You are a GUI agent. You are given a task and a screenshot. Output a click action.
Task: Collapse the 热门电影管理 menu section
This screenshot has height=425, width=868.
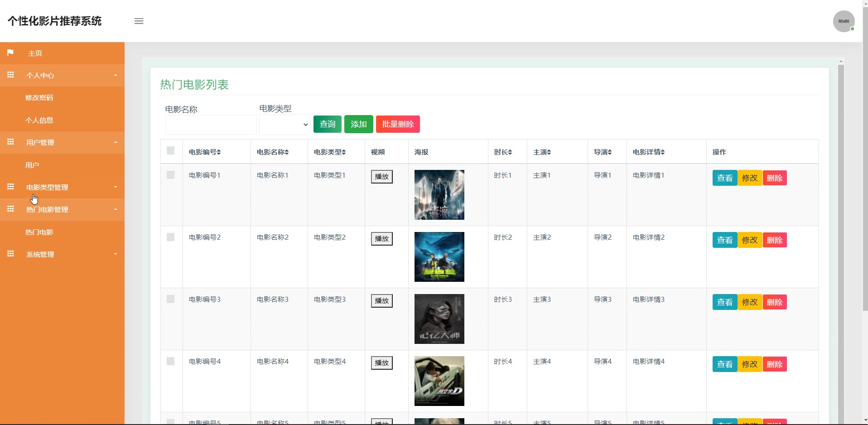coord(62,209)
